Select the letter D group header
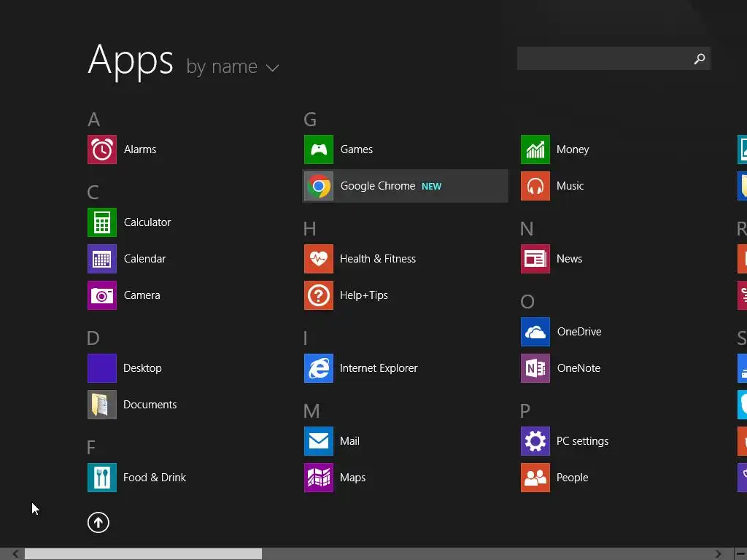The image size is (747, 560). (93, 338)
